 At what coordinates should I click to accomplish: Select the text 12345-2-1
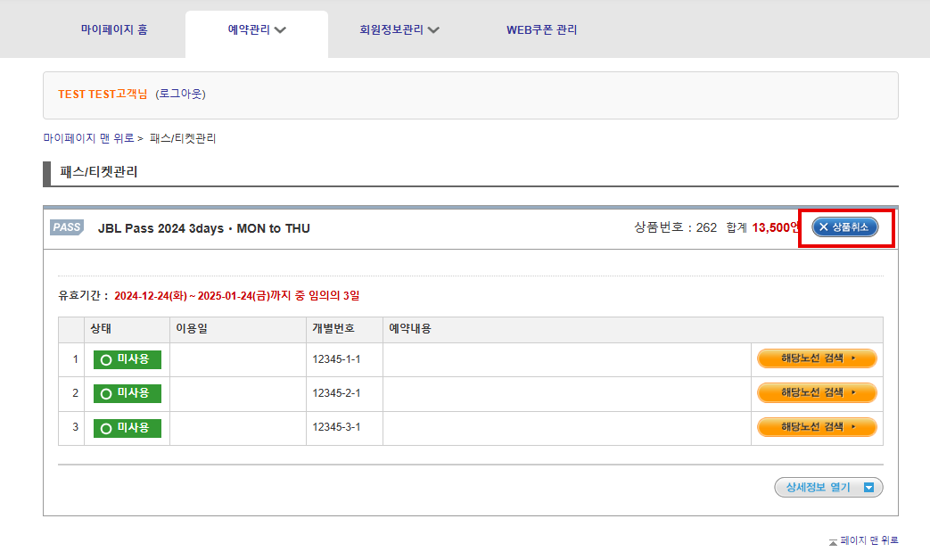(x=336, y=392)
